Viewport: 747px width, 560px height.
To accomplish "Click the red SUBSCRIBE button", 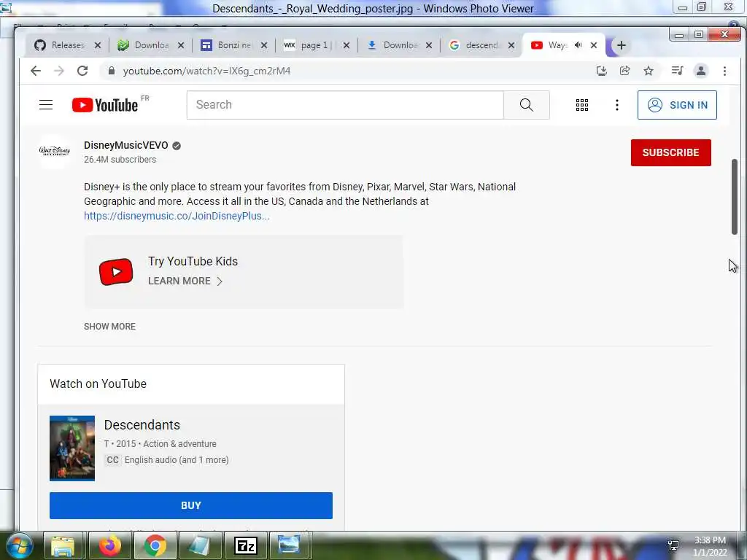I will point(671,153).
